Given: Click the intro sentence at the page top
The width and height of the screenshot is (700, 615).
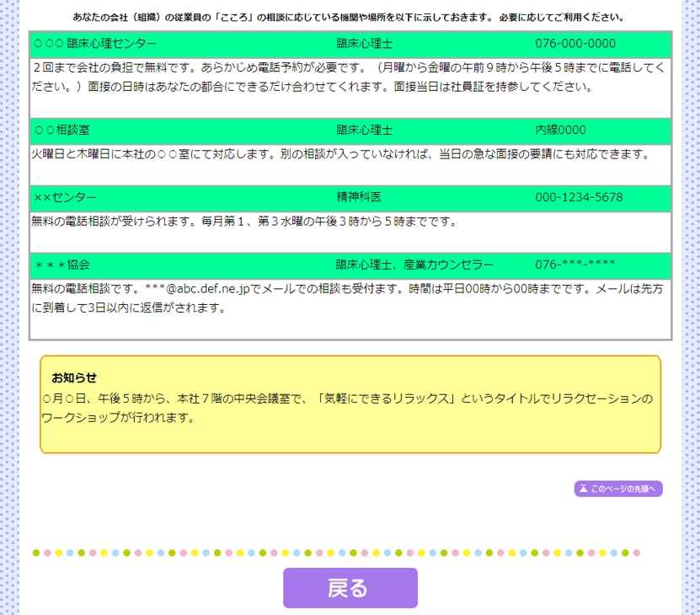Looking at the screenshot, I should (350, 17).
